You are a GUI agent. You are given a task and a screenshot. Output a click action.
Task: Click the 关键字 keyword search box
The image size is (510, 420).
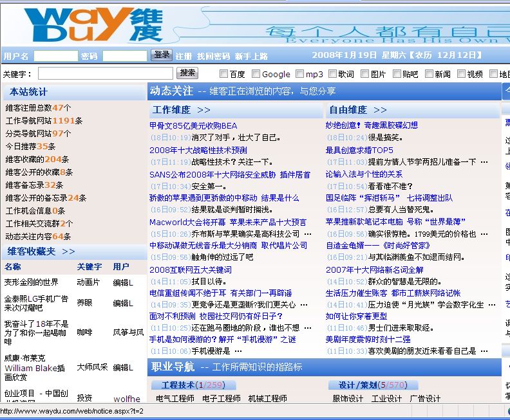[x=106, y=73]
